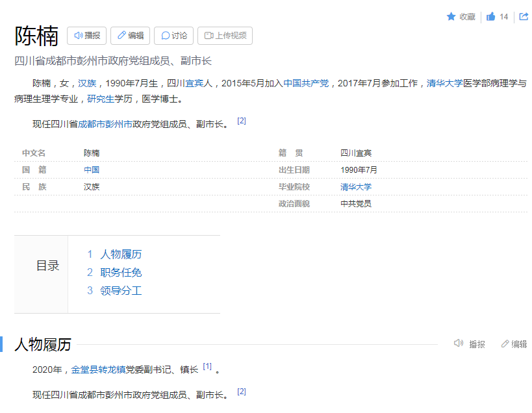Click the 播报 button beside the title
This screenshot has height=413, width=532.
[87, 36]
